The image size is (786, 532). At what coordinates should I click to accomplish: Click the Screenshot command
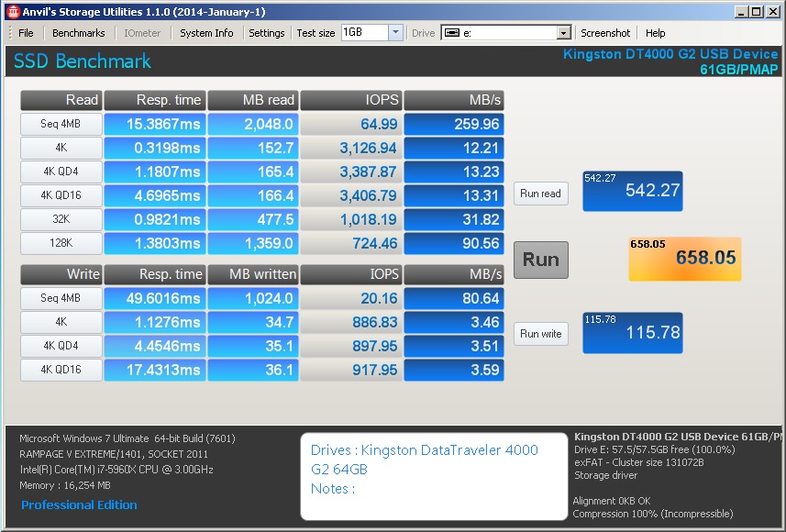[604, 32]
